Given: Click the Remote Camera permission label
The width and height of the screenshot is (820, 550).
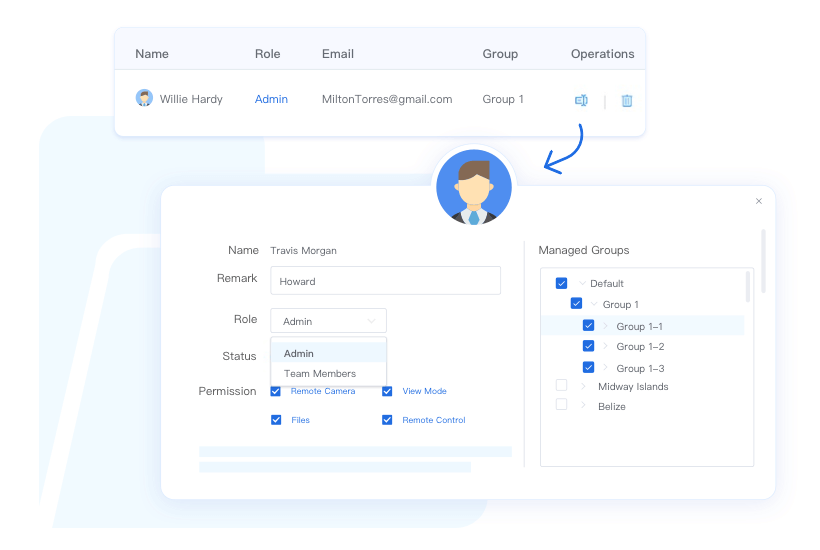Looking at the screenshot, I should click(x=323, y=391).
